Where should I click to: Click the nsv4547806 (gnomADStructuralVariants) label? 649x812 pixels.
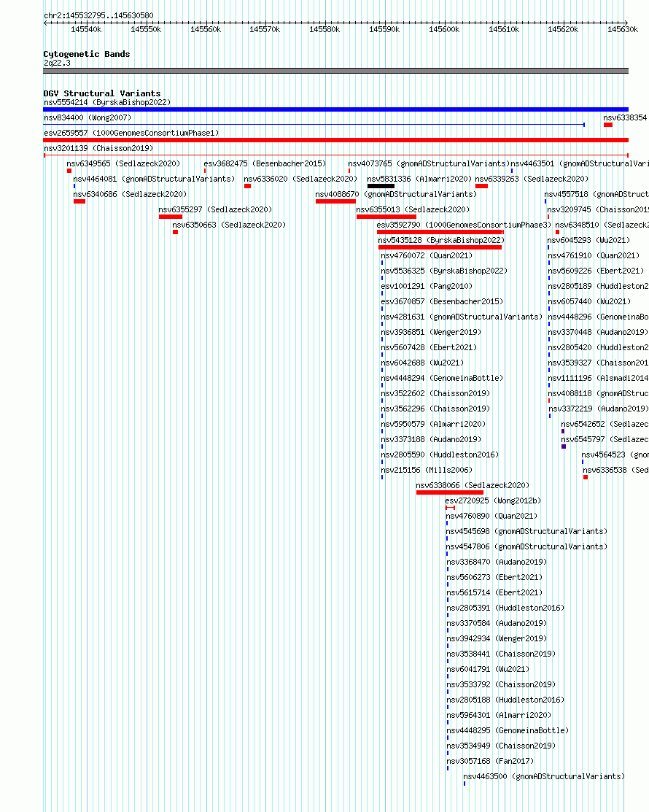click(x=527, y=547)
